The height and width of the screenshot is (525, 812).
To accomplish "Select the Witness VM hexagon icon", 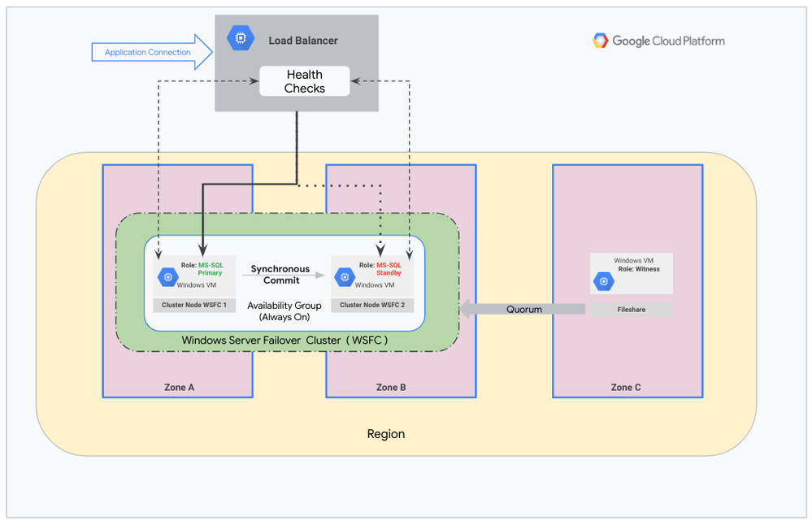I will pyautogui.click(x=604, y=281).
